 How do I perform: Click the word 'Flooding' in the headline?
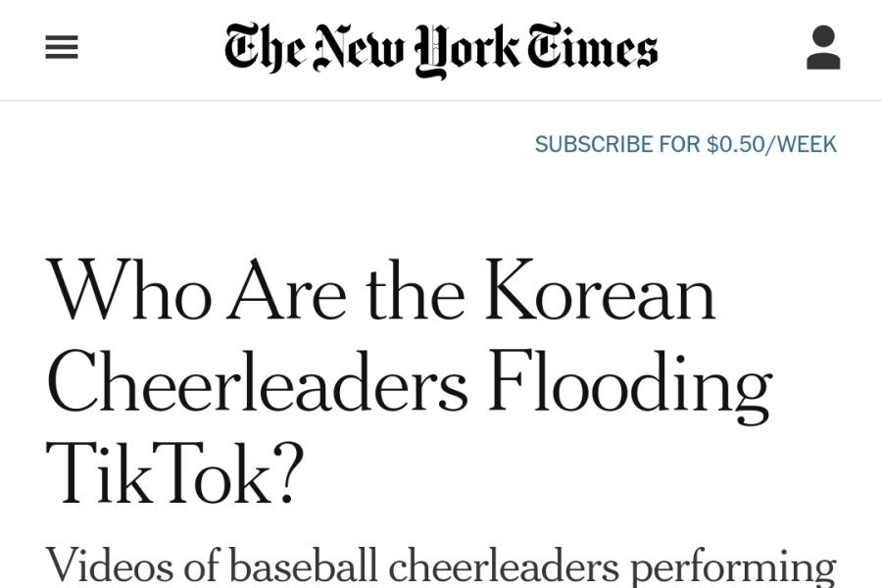629,385
